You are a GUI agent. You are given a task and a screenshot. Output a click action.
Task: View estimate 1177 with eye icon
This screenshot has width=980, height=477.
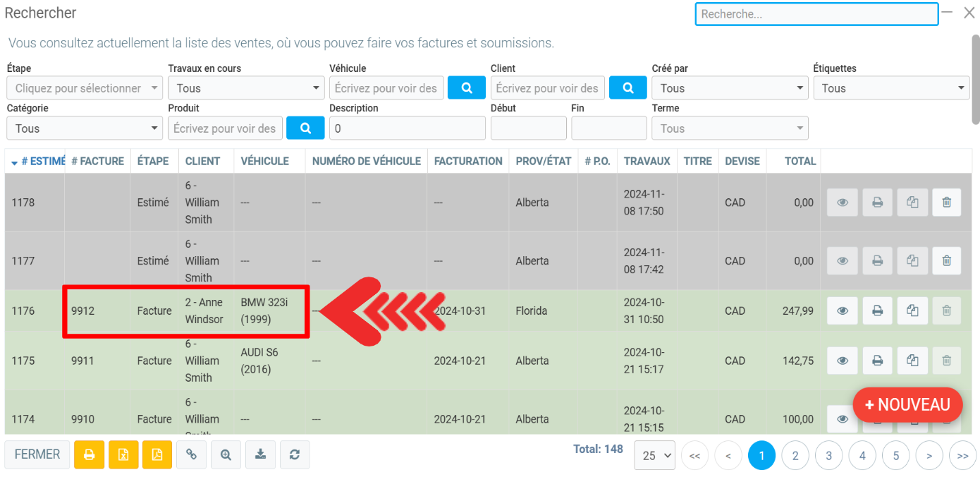coord(843,261)
